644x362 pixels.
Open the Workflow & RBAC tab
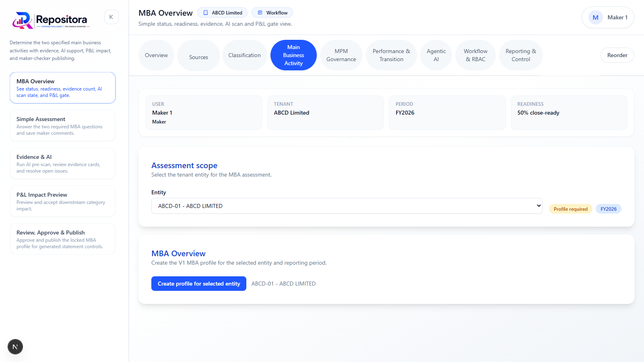coord(475,55)
